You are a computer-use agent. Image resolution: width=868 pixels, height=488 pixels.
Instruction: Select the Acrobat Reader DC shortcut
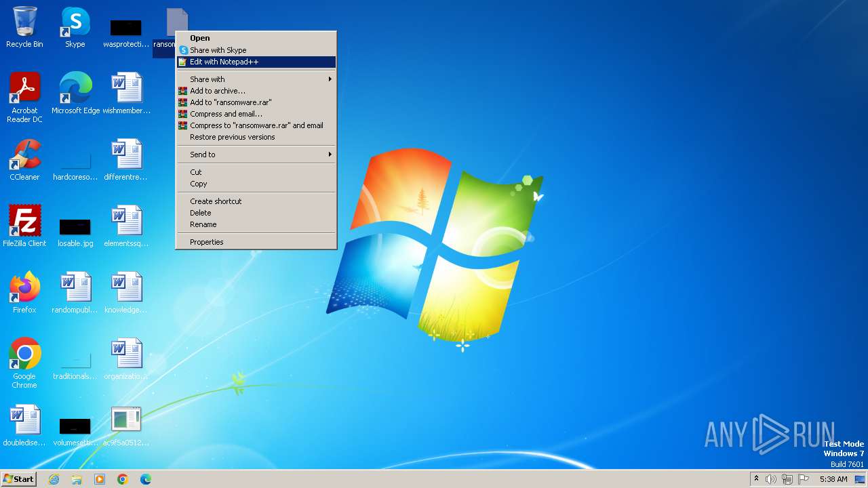pos(24,97)
